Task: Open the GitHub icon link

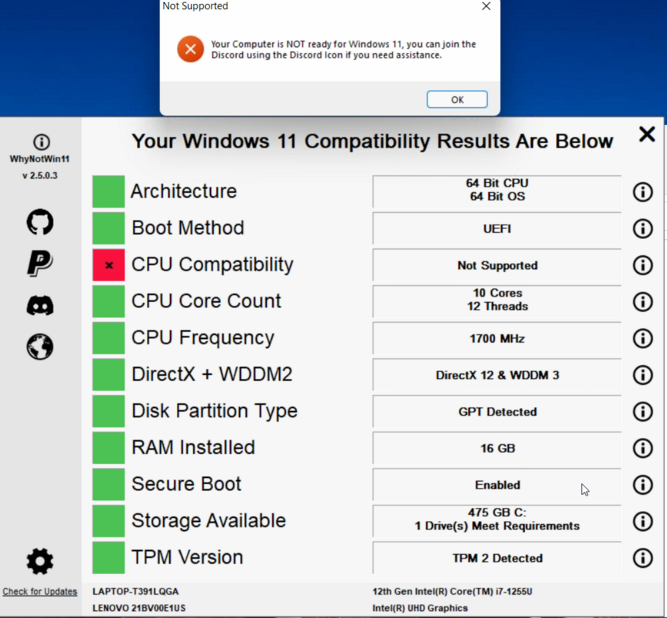Action: point(40,222)
